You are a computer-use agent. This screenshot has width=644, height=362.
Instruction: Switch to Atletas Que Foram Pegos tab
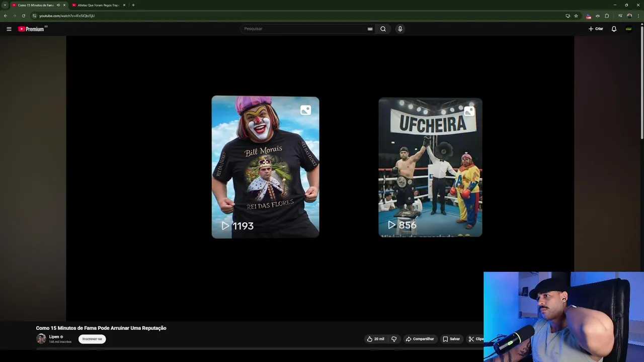[98, 5]
